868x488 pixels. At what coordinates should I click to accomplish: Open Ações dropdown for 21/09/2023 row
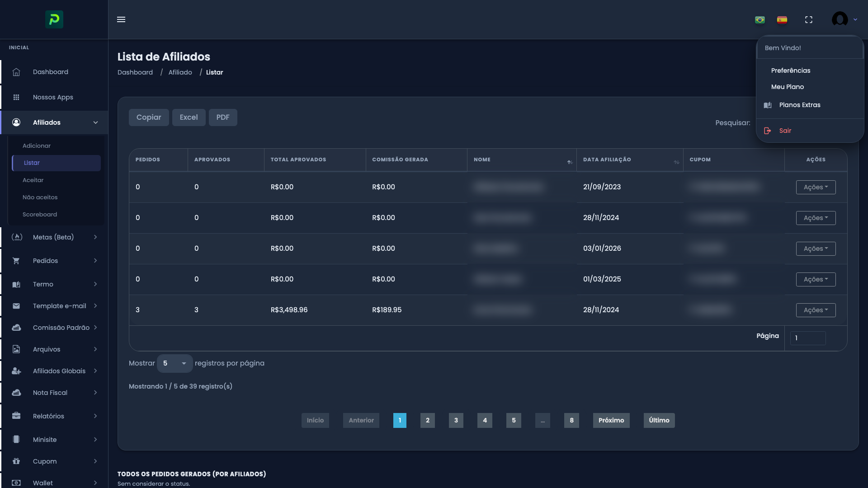816,188
